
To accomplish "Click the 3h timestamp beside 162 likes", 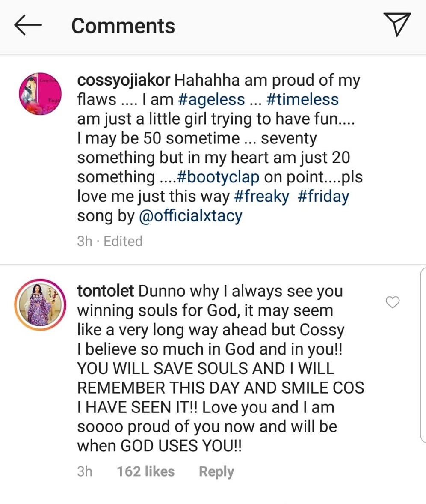I will [85, 472].
